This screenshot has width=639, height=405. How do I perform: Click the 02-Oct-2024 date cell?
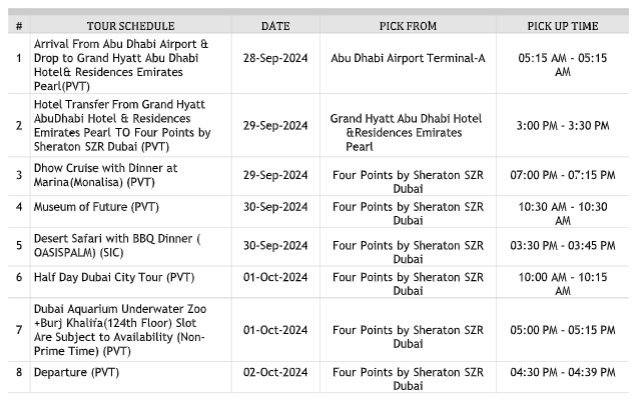[275, 372]
